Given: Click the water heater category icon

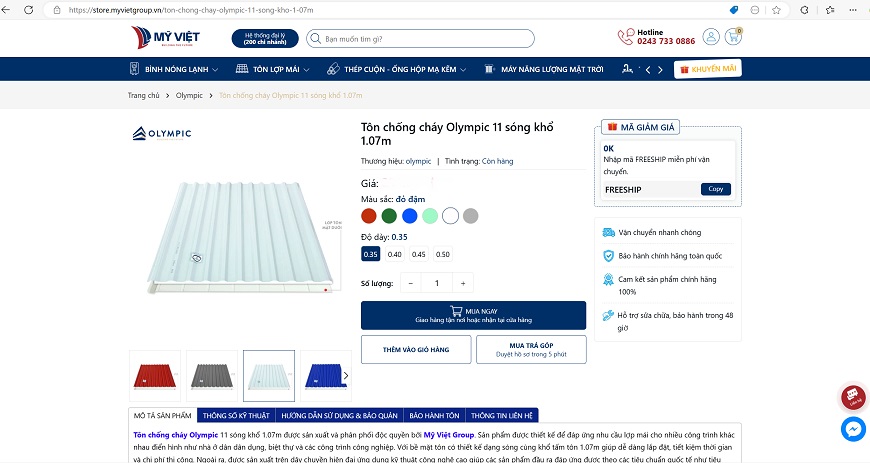Looking at the screenshot, I should pos(134,69).
